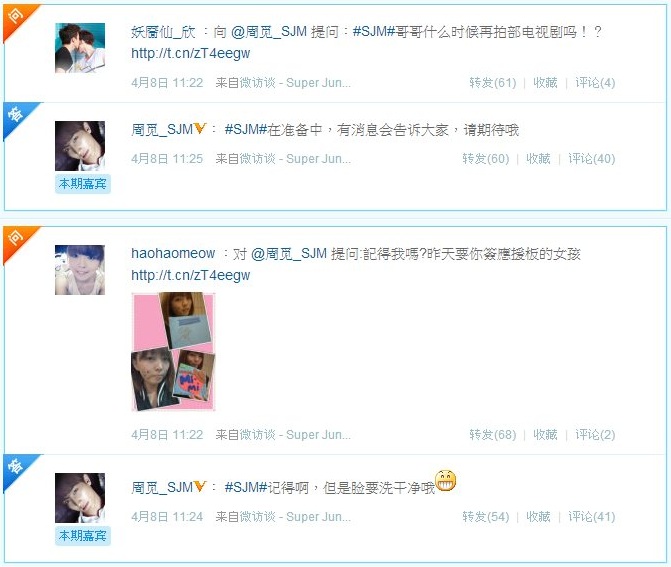The height and width of the screenshot is (567, 671).
Task: Open 妖屠仙_欣's profile avatar
Action: click(x=80, y=48)
